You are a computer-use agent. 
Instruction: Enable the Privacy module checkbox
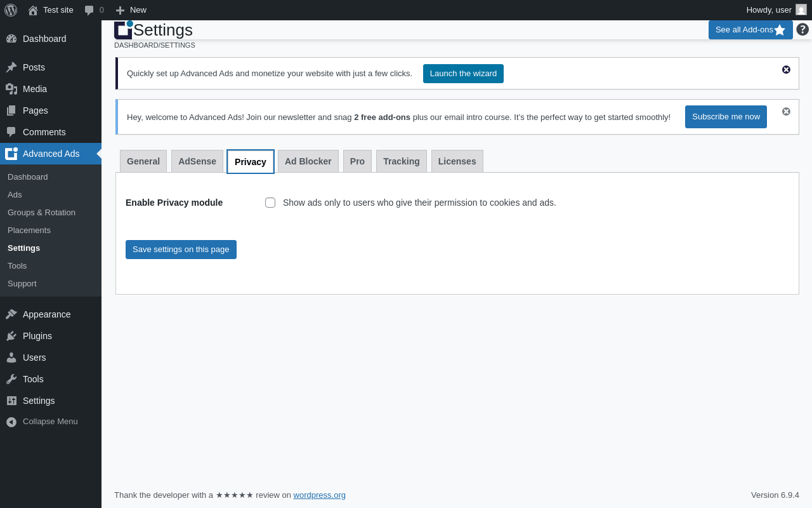[x=270, y=203]
